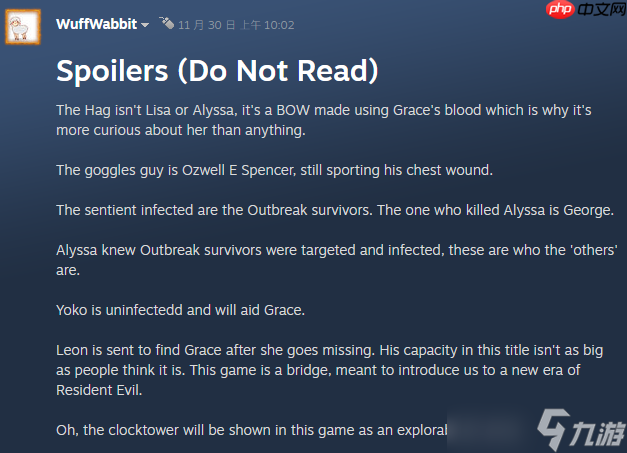Viewport: 627px width, 453px height.
Task: Select the "sentient infected" paragraph
Action: point(334,209)
